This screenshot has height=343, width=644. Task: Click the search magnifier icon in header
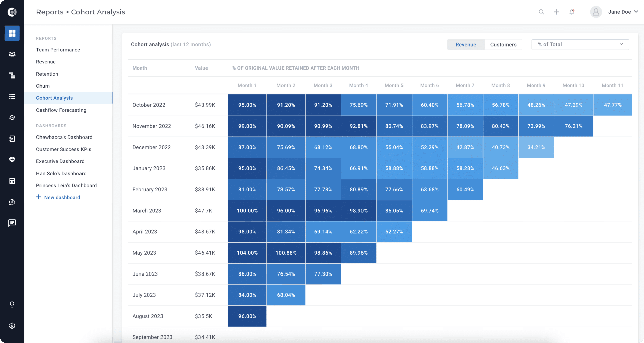(x=541, y=12)
